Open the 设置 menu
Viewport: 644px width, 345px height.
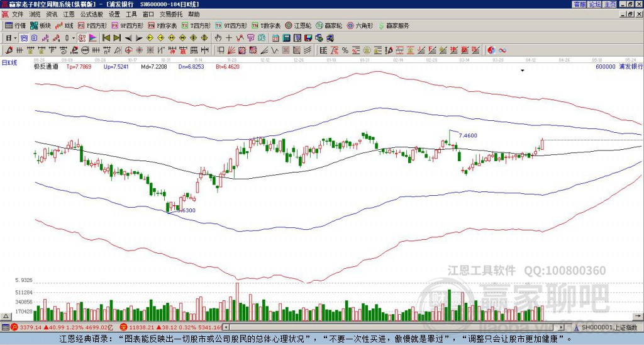point(114,14)
